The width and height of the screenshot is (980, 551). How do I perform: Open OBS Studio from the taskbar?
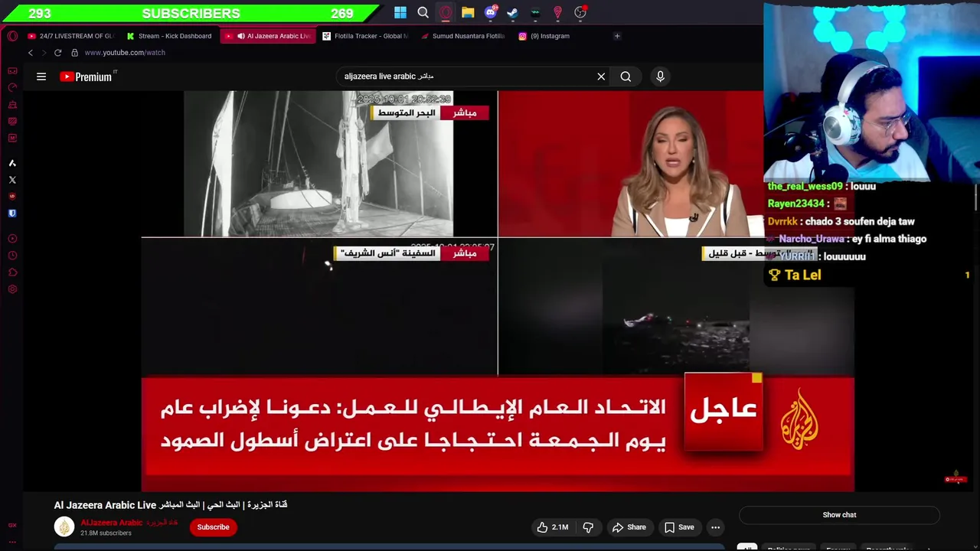tap(580, 12)
